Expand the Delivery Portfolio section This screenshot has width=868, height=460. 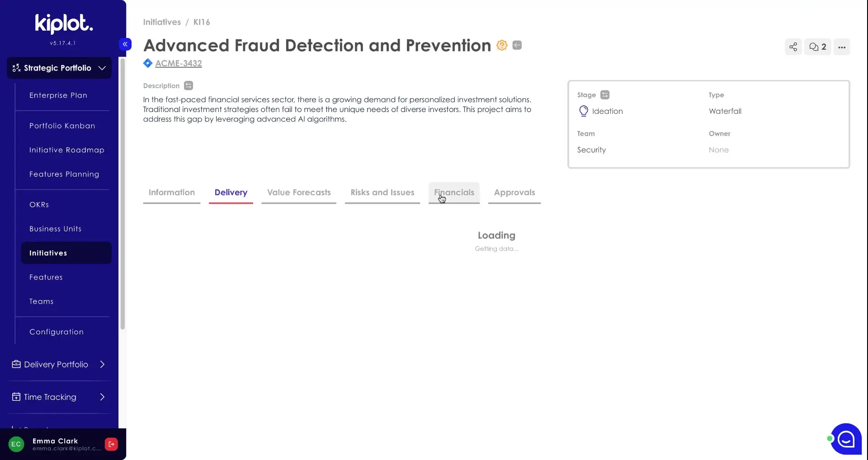coord(102,365)
